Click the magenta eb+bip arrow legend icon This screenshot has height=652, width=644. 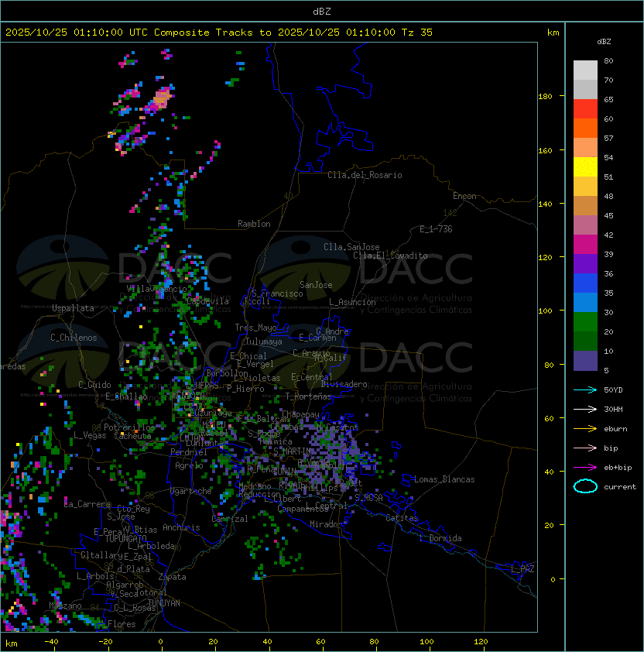point(585,468)
